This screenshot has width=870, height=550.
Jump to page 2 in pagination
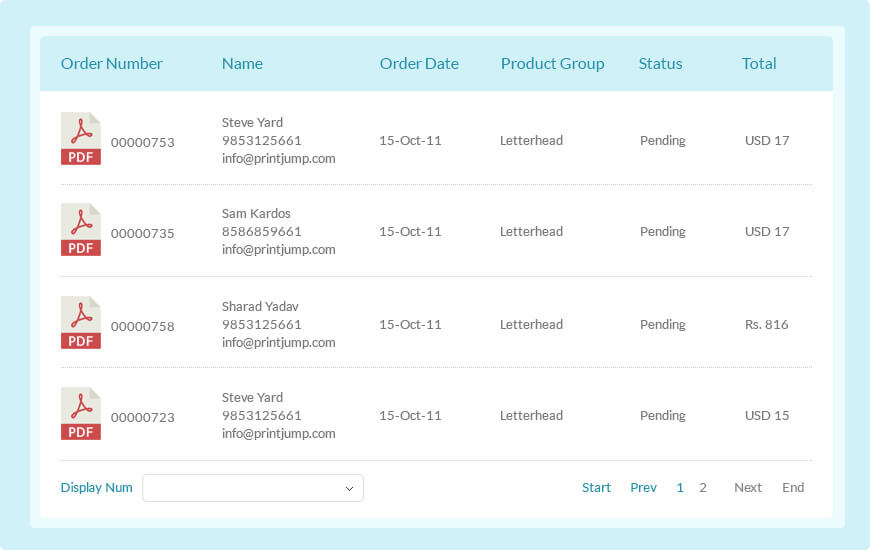click(x=703, y=487)
